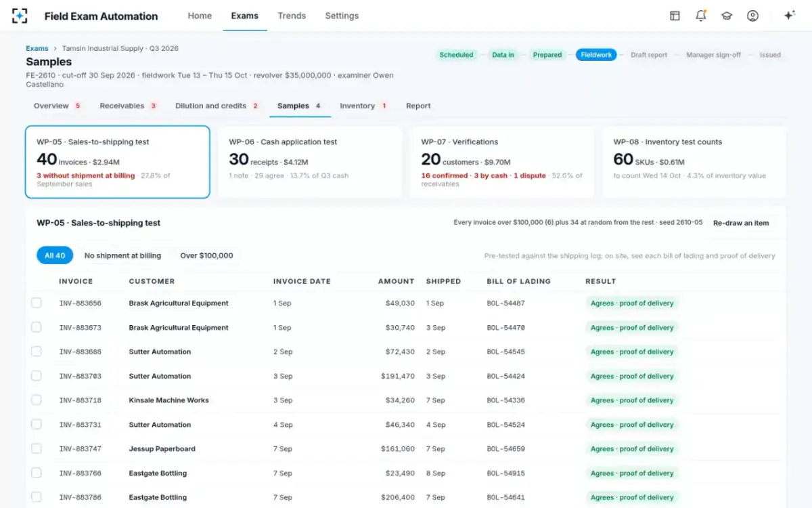Click the Field Exam Automation logo icon
The image size is (812, 508).
pyautogui.click(x=20, y=16)
